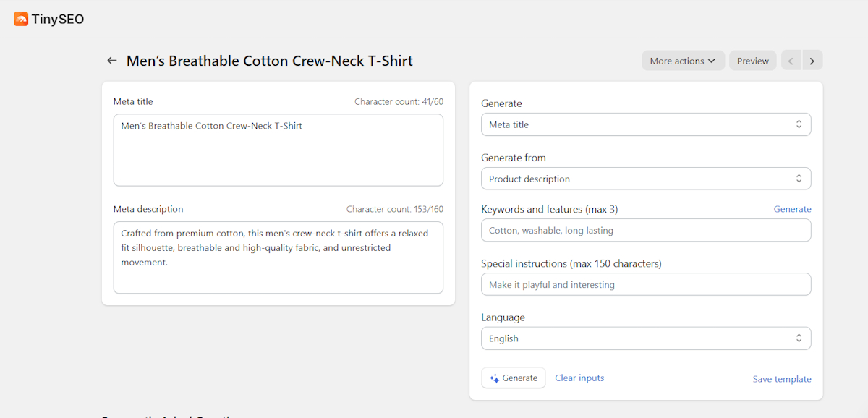Go to previous product with left chevron
The image size is (868, 418).
coord(791,61)
